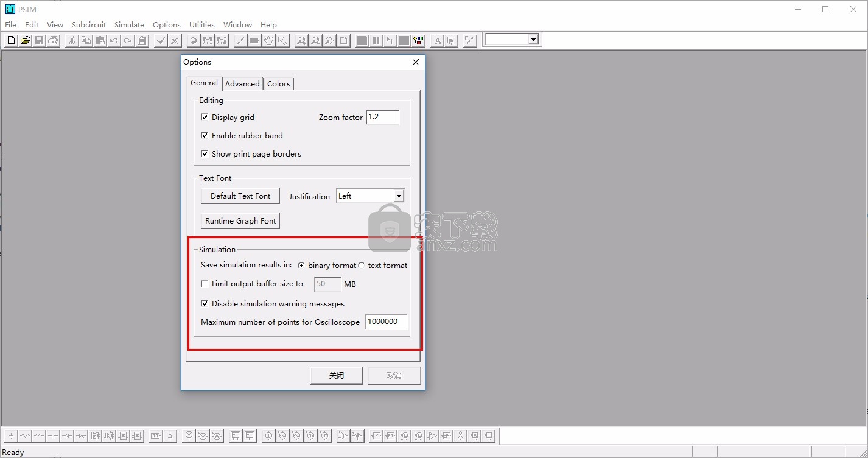
Task: Place the op-amp triangle block
Action: (432, 435)
